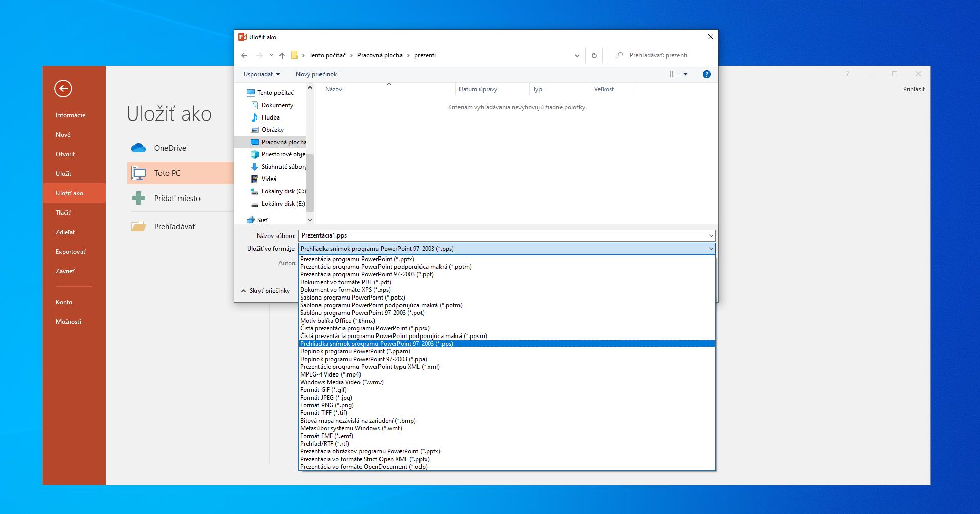Open the Usporiadať dropdown menu
The height and width of the screenshot is (514, 980).
pos(262,74)
